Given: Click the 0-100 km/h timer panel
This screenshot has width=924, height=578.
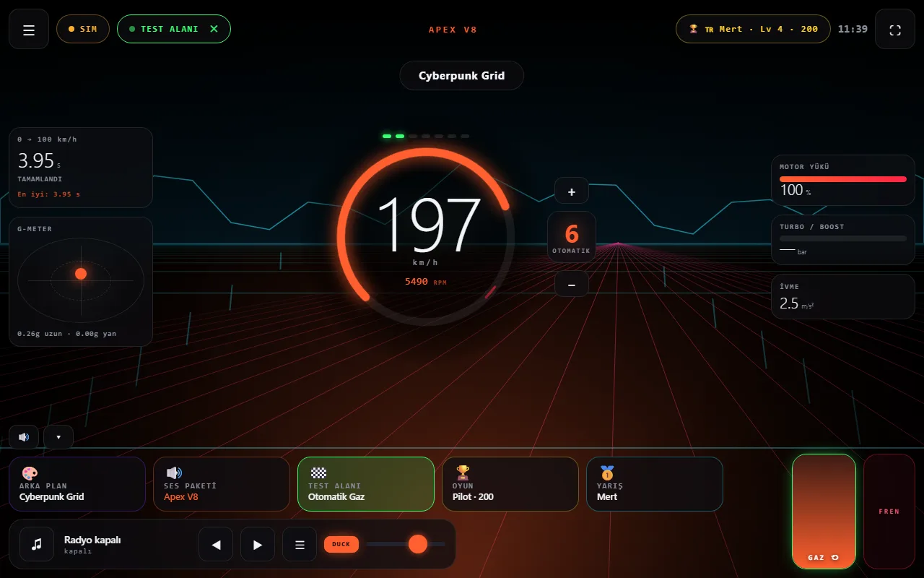Looking at the screenshot, I should (x=81, y=168).
